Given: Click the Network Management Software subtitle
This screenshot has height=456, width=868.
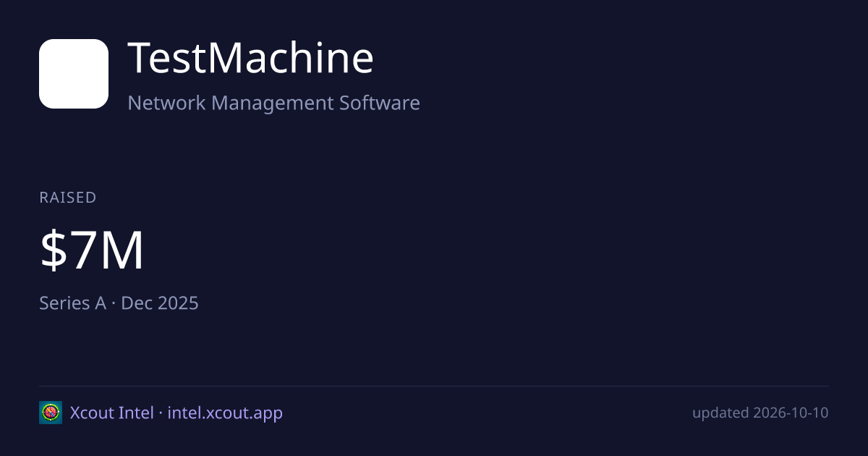Looking at the screenshot, I should point(273,103).
